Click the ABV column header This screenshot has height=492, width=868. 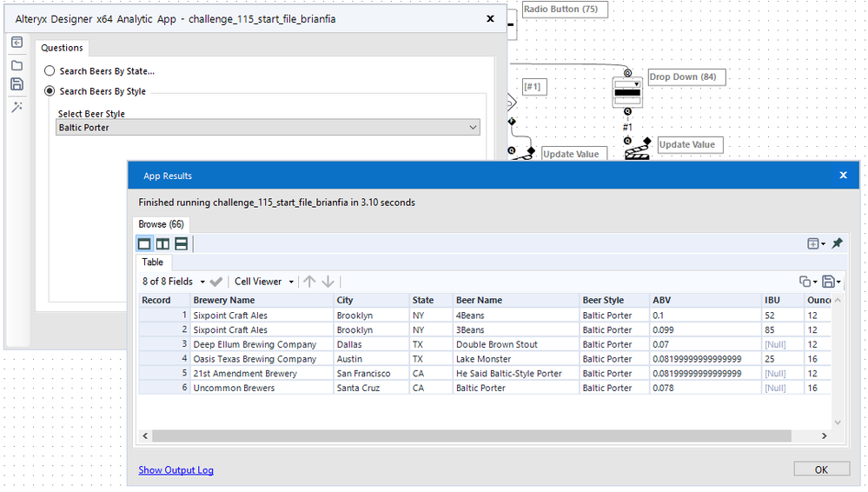click(706, 300)
